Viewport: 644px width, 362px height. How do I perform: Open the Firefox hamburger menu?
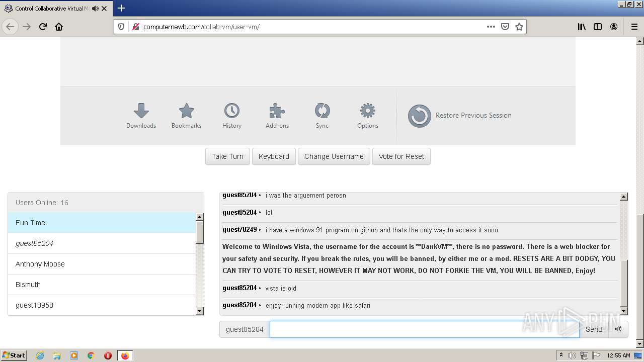coord(634,27)
